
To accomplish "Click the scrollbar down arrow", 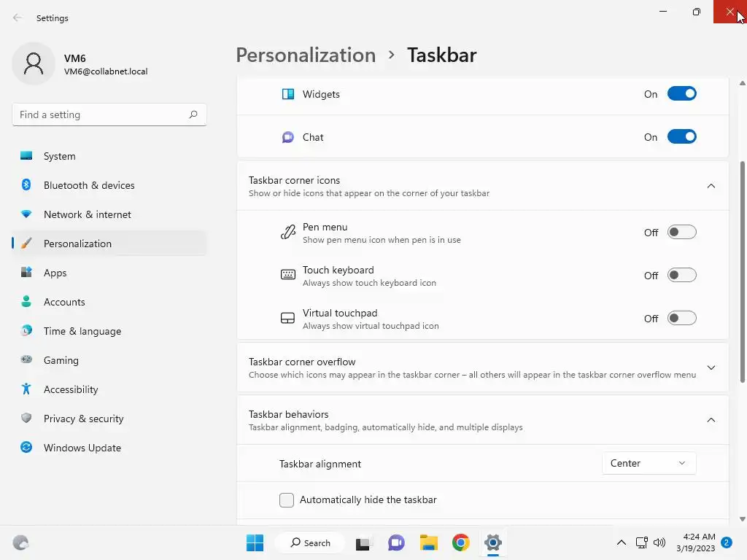I will [742, 519].
